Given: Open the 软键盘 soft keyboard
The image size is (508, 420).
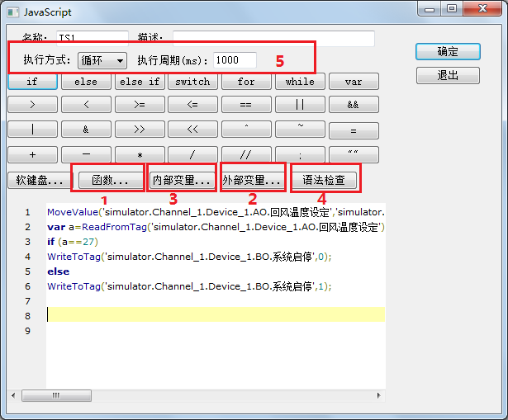Looking at the screenshot, I should pos(40,180).
